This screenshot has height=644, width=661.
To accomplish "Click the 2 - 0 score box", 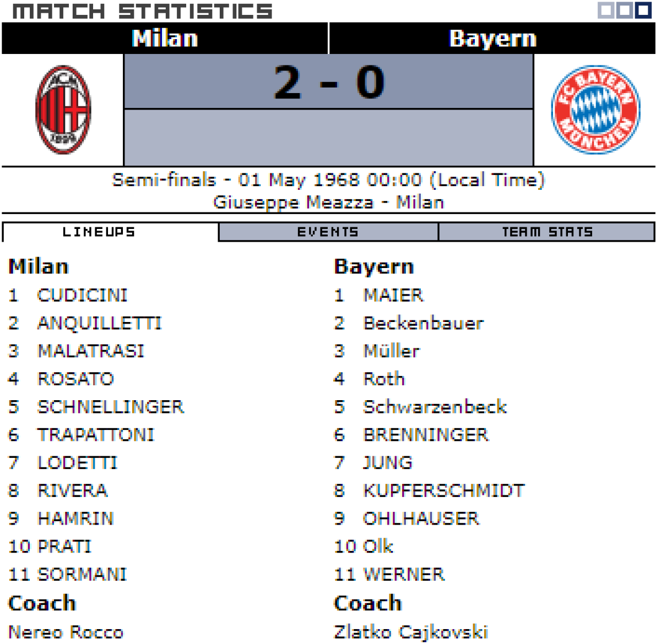I will (328, 83).
